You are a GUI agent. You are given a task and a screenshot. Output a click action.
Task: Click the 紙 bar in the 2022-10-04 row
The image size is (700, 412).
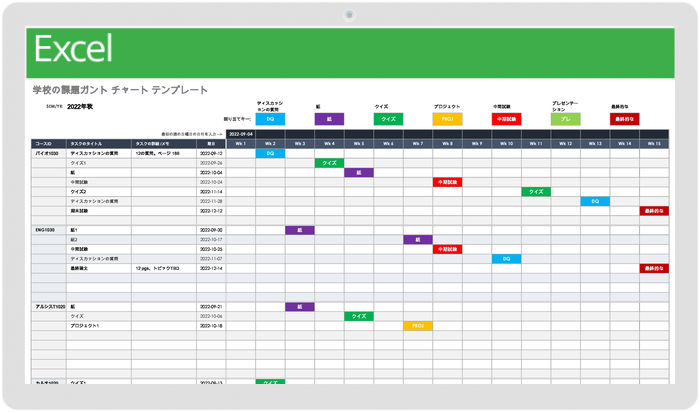coord(359,173)
